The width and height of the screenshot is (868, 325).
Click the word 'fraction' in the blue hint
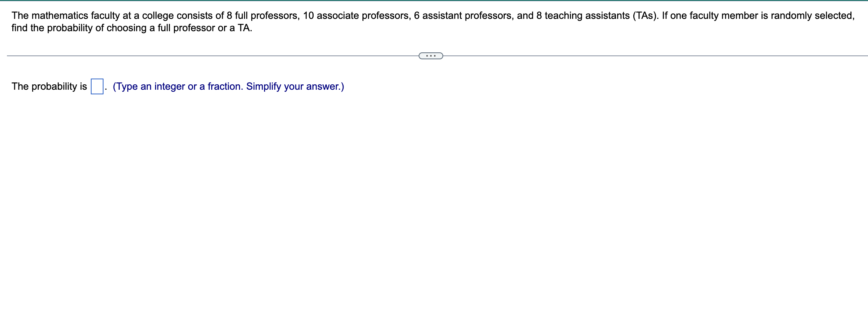[224, 86]
